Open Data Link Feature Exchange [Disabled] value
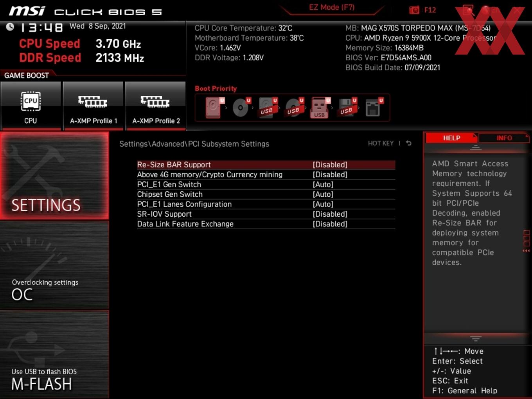 click(x=330, y=224)
